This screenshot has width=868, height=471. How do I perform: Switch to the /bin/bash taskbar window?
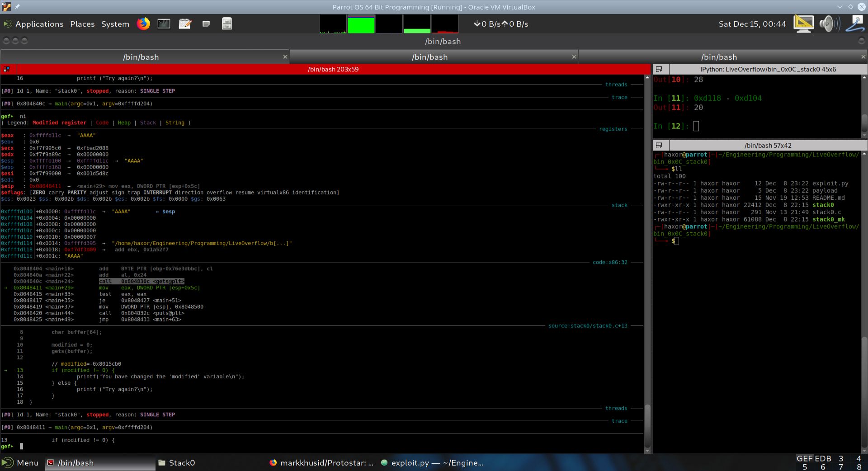click(x=100, y=462)
